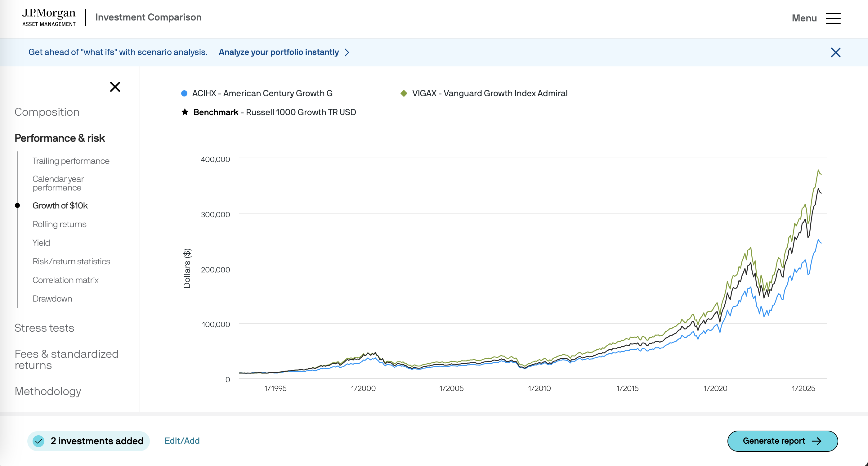Open the hamburger Menu icon
Image resolution: width=868 pixels, height=466 pixels.
(x=833, y=18)
